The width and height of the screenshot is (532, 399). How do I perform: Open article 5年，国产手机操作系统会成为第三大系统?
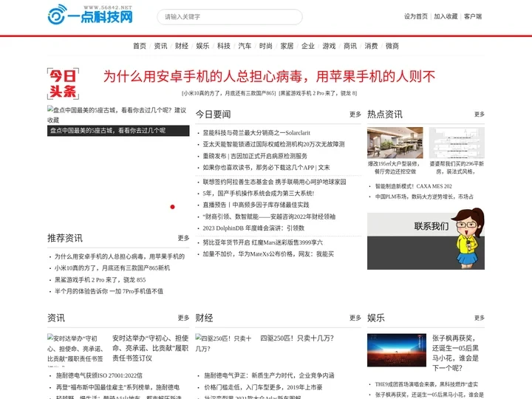click(258, 194)
